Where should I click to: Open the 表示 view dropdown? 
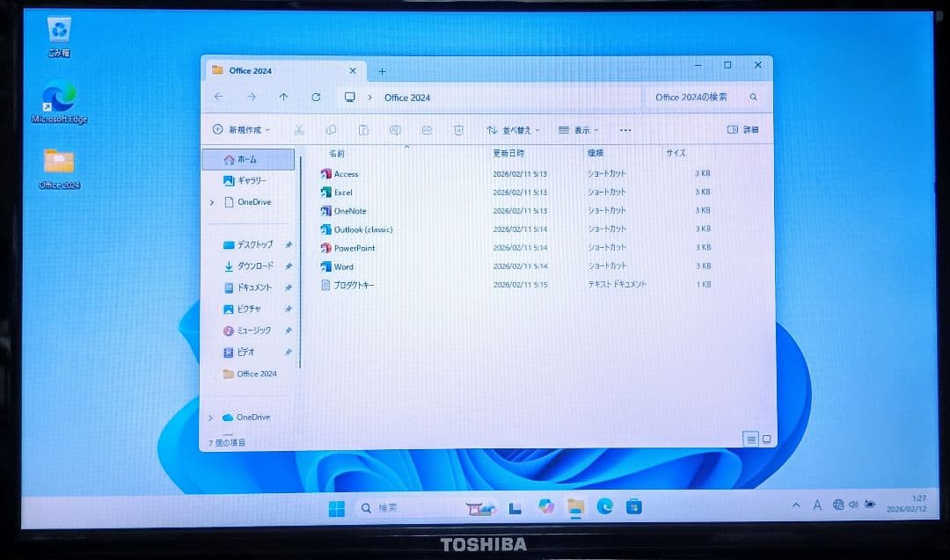[x=578, y=130]
